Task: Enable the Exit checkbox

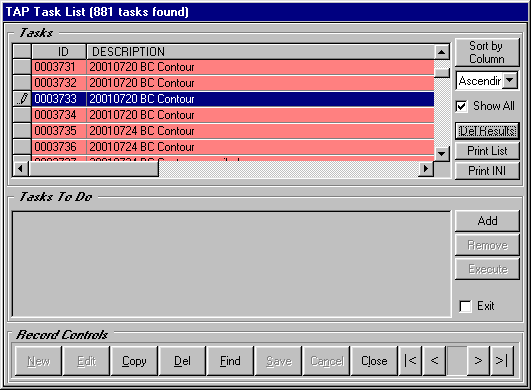Action: coord(465,306)
